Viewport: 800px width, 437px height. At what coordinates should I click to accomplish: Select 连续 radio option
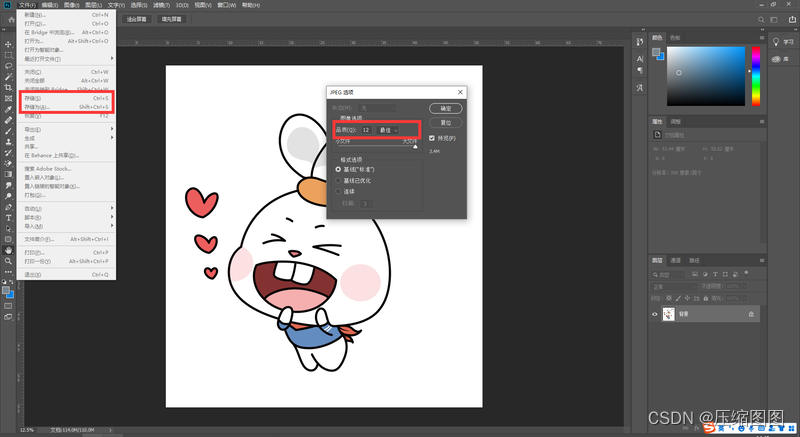coord(338,191)
